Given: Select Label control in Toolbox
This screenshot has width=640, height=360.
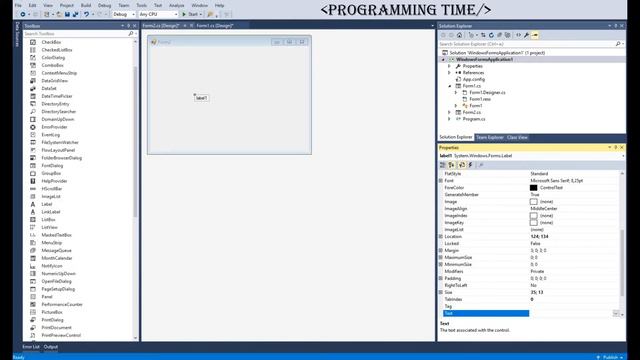Looking at the screenshot, I should click(47, 204).
